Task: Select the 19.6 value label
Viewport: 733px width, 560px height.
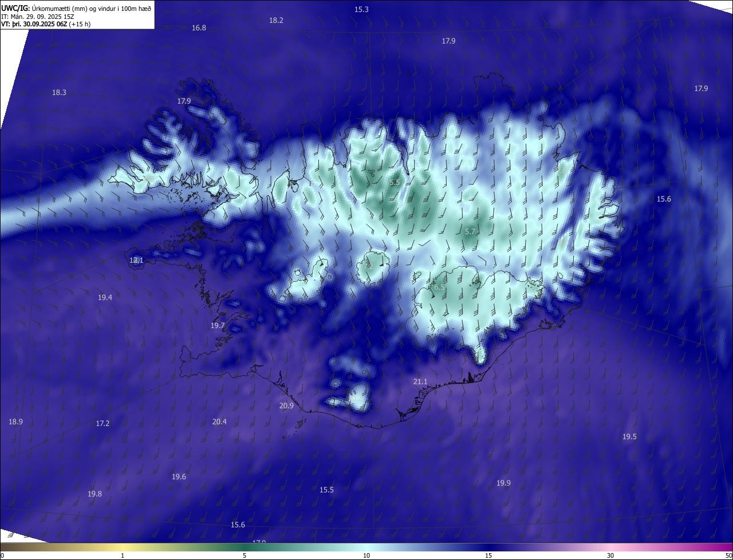Action: point(179,476)
